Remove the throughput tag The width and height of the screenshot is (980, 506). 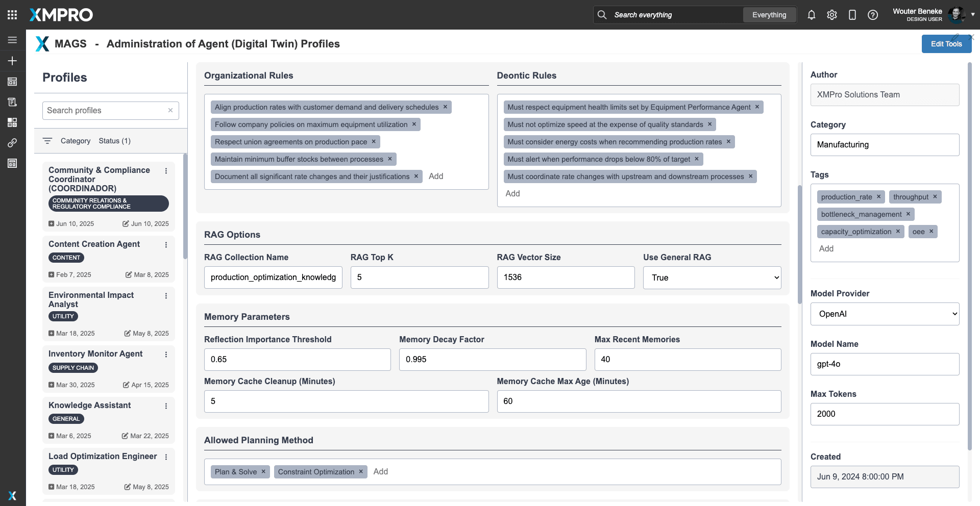(x=935, y=197)
